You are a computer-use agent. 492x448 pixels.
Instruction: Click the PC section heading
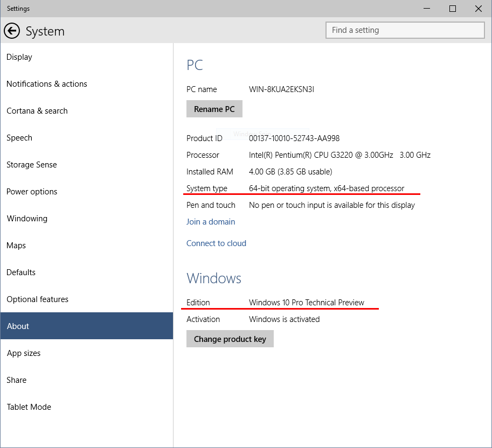pos(195,65)
